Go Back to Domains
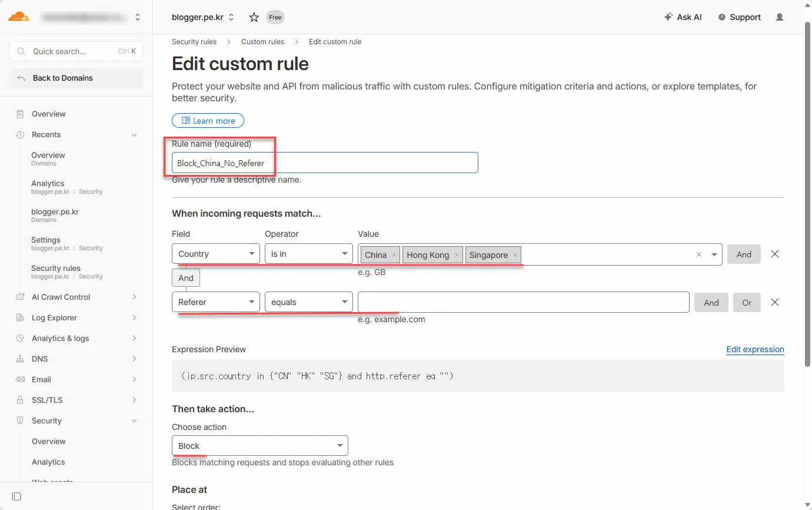This screenshot has width=812, height=510. (76, 78)
